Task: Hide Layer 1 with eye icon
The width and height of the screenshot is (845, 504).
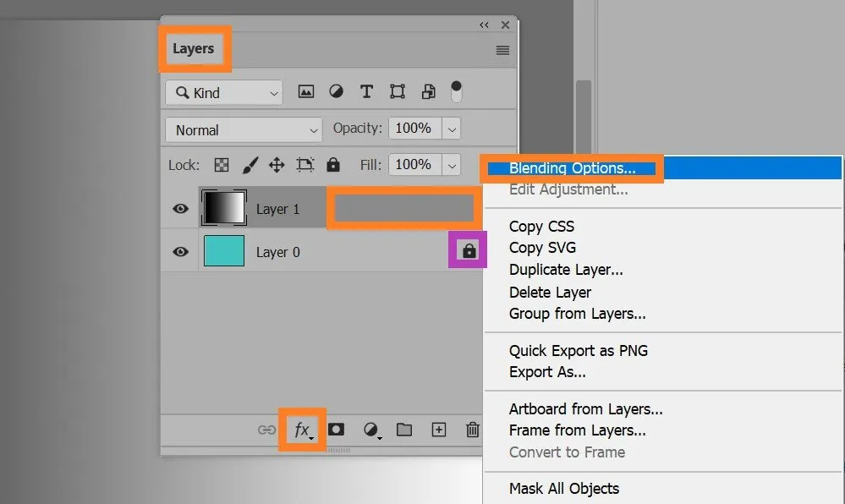Action: click(180, 209)
